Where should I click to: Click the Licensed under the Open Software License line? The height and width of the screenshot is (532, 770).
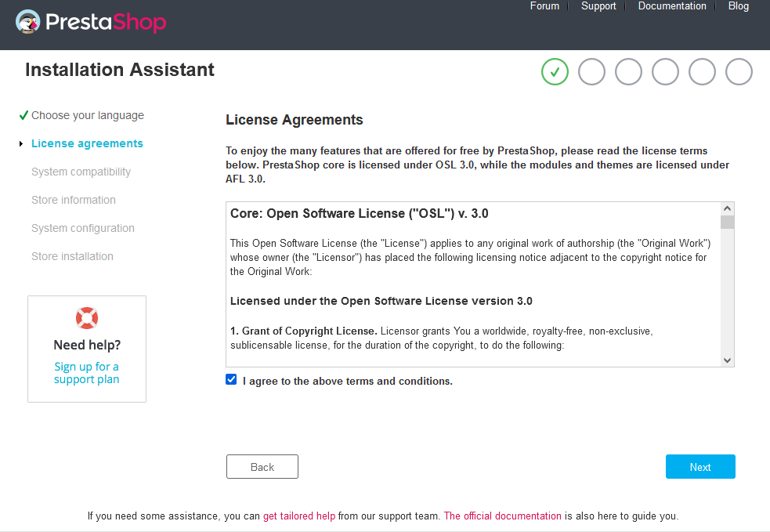pyautogui.click(x=381, y=301)
